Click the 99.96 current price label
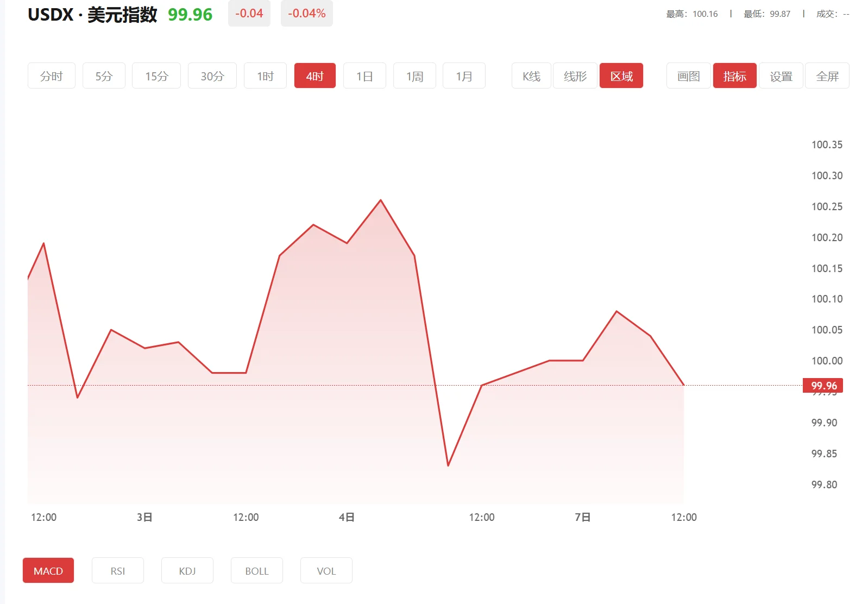Screen dimensions: 868x604 823,386
